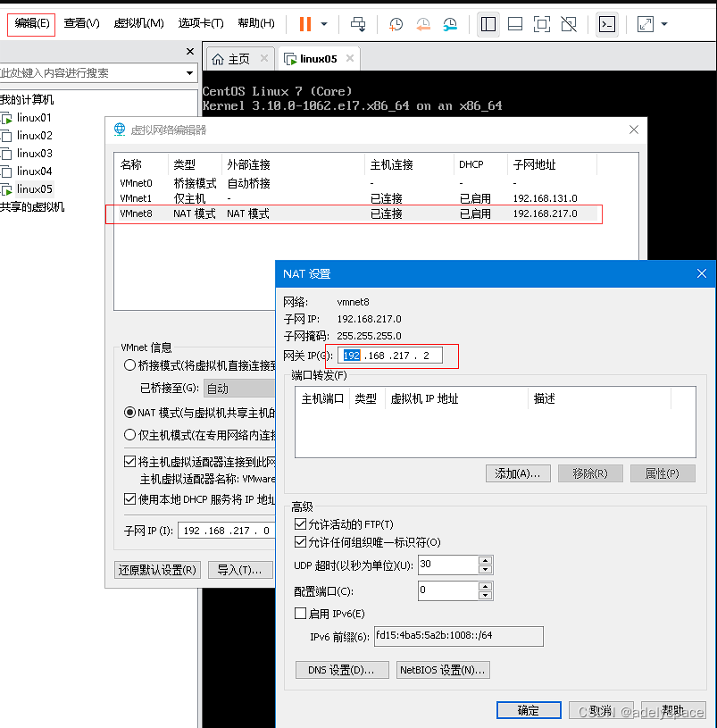Click the Send Ctrl+Alt+Del toolbar icon

point(358,24)
